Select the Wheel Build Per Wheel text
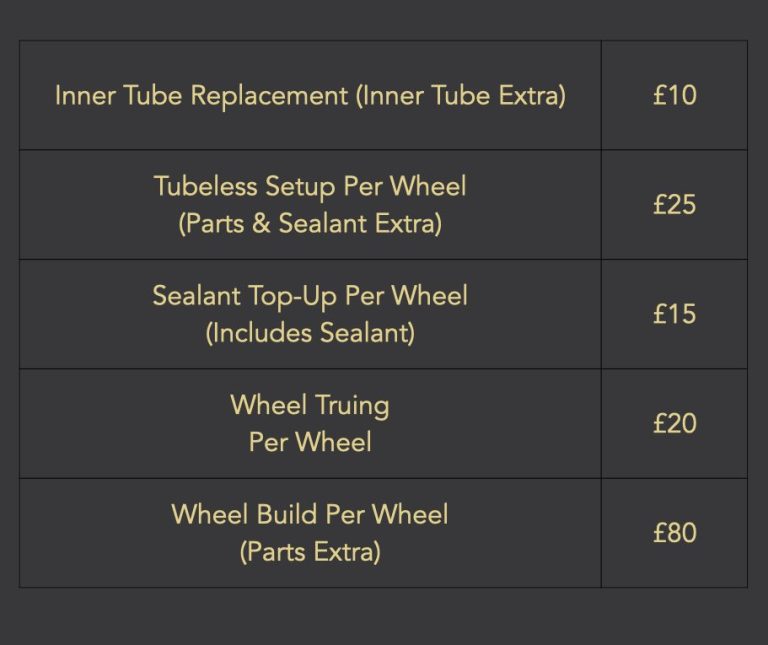This screenshot has width=768, height=645. pos(310,515)
